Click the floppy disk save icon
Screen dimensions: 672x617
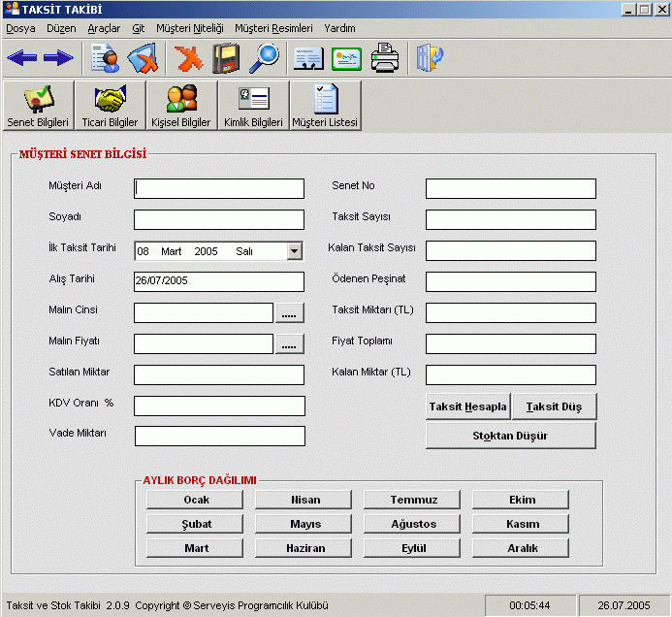[x=225, y=59]
